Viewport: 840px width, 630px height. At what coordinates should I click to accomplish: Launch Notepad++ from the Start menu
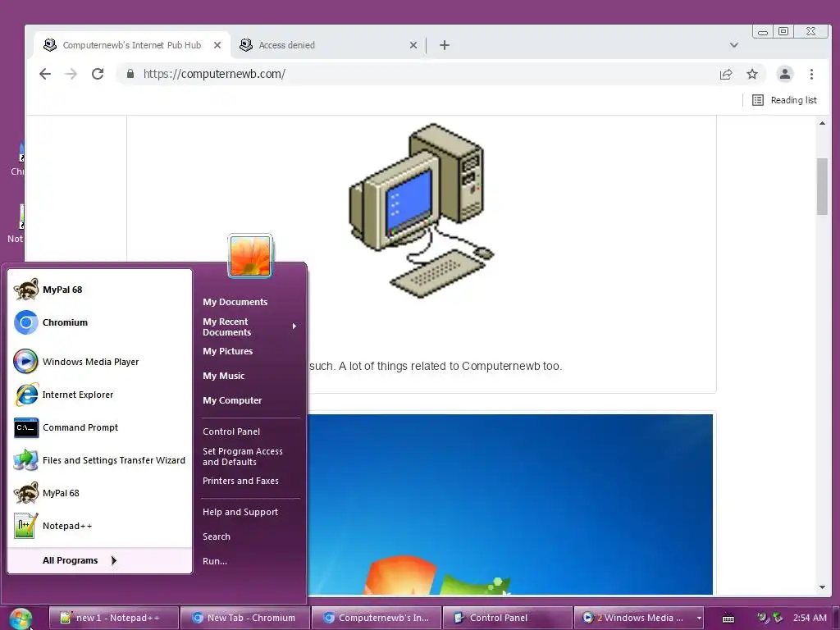pos(99,526)
